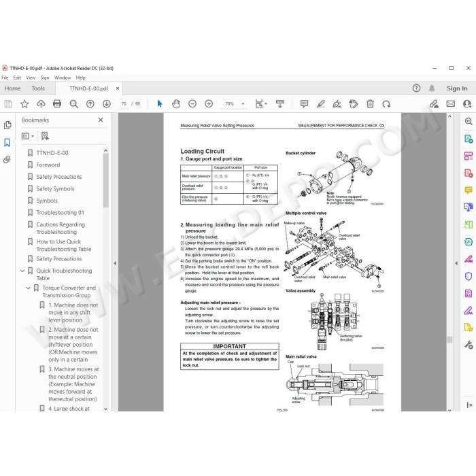Open More Tools wrench icon
This screenshot has height=476, width=476.
469,345
